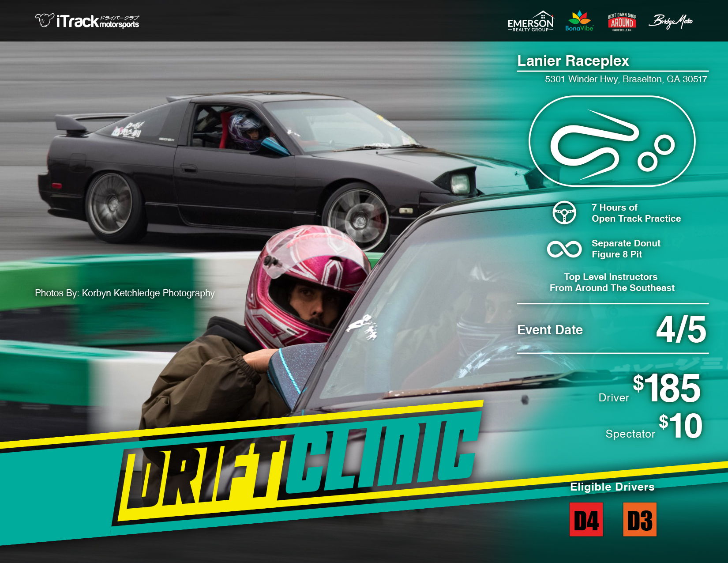Image resolution: width=728 pixels, height=563 pixels.
Task: Click the Eligible Drivers heading
Action: [x=612, y=487]
